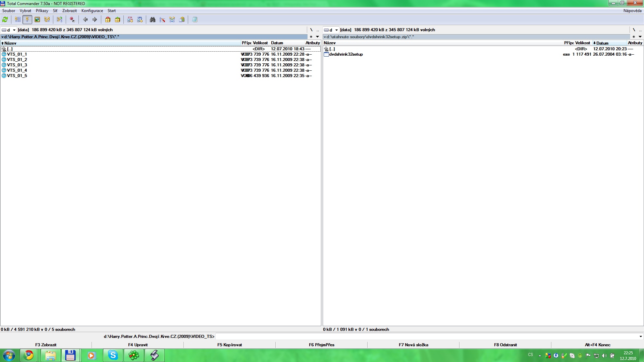Open the Notepad toolbar icon

[x=195, y=20]
